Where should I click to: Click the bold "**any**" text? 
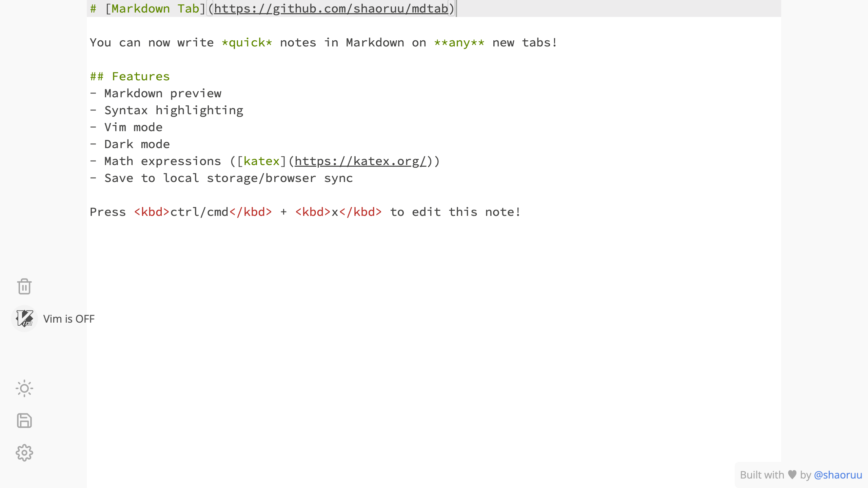coord(459,43)
